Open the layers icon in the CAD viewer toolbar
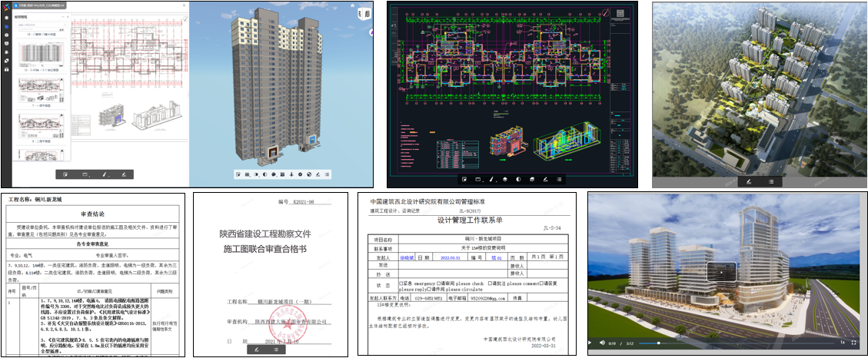 (505, 179)
